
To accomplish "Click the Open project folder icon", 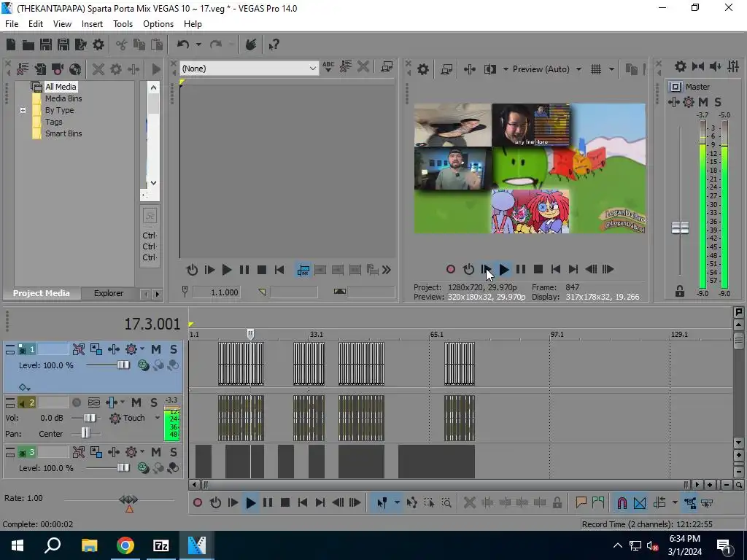I will (28, 44).
